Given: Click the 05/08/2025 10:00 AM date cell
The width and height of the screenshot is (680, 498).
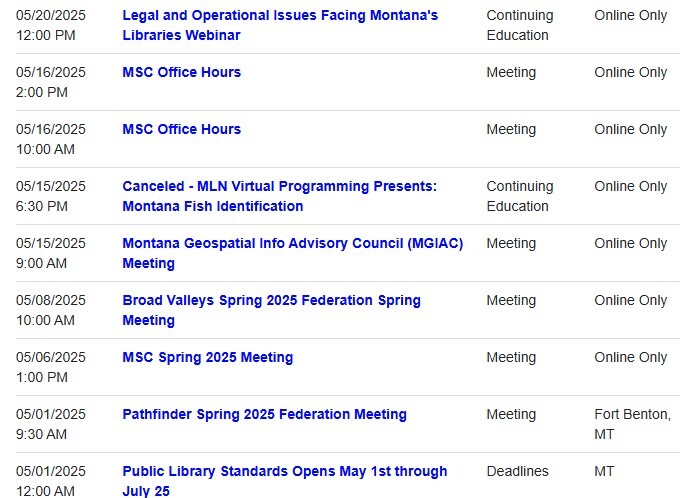Looking at the screenshot, I should click(51, 310).
